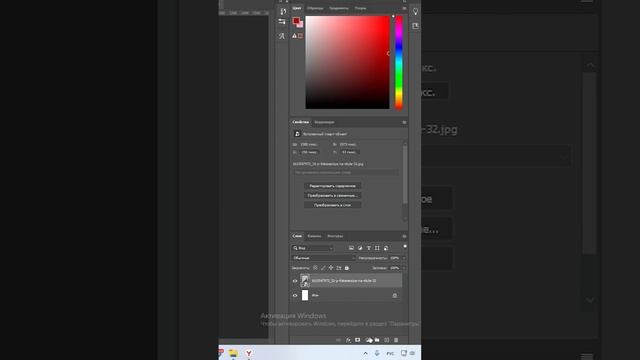Switch to the Каналы tab

click(x=314, y=236)
